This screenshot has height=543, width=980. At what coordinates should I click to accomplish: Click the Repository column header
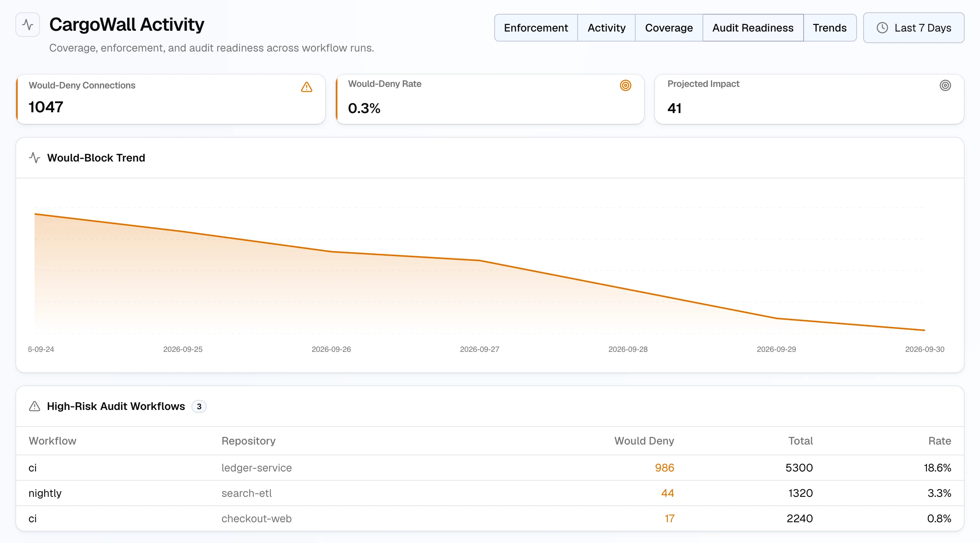(x=248, y=441)
